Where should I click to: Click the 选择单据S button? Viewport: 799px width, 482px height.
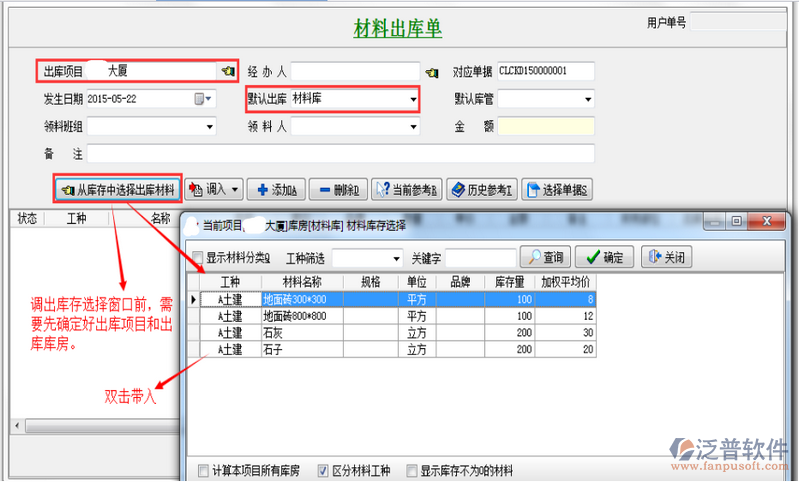coord(557,190)
